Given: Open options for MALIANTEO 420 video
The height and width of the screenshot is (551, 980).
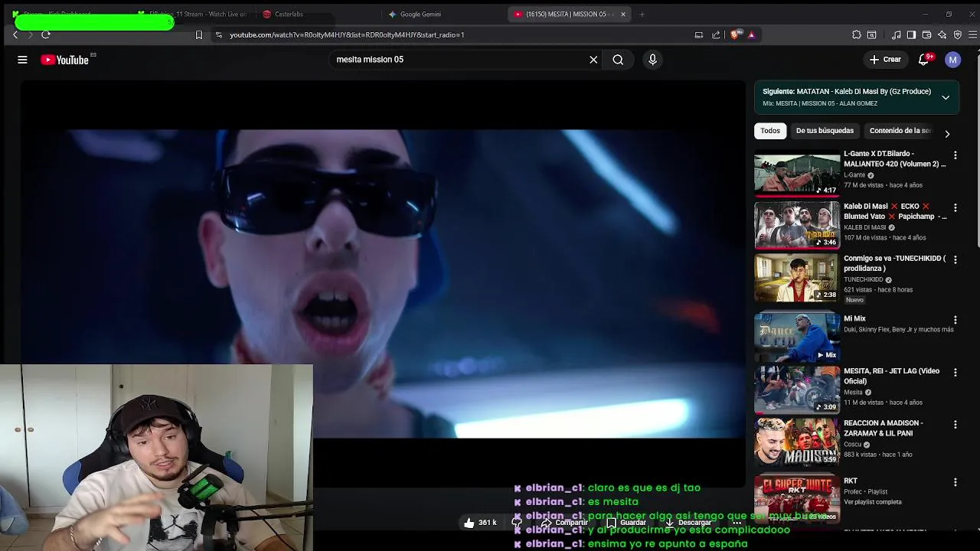Looking at the screenshot, I should pos(955,155).
